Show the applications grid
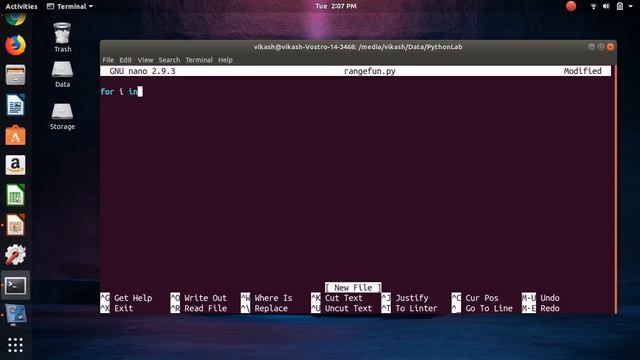This screenshot has height=360, width=640. 16,345
